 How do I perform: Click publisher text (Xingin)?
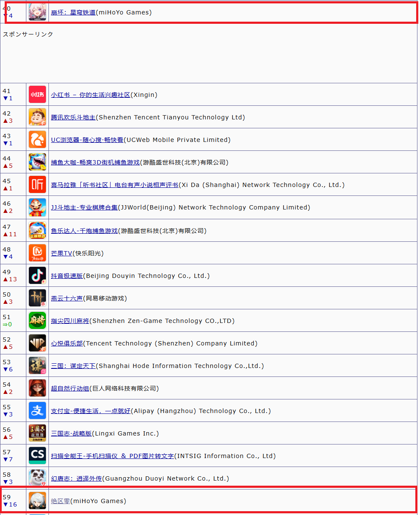point(144,95)
